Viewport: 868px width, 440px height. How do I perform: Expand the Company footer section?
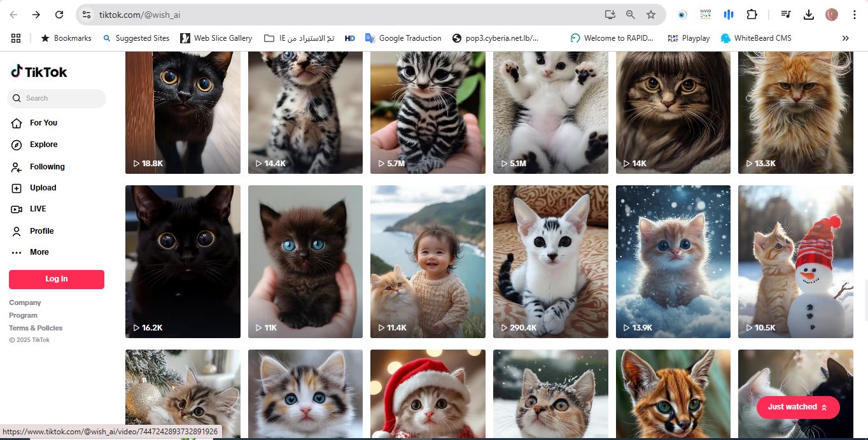coord(25,303)
